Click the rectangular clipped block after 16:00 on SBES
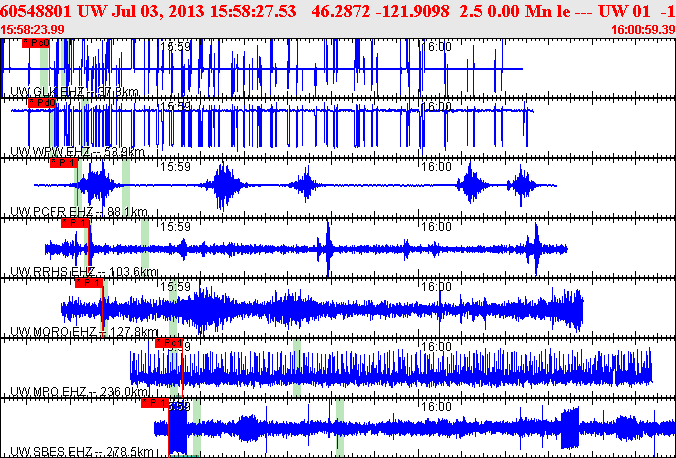The image size is (676, 458). 570,428
